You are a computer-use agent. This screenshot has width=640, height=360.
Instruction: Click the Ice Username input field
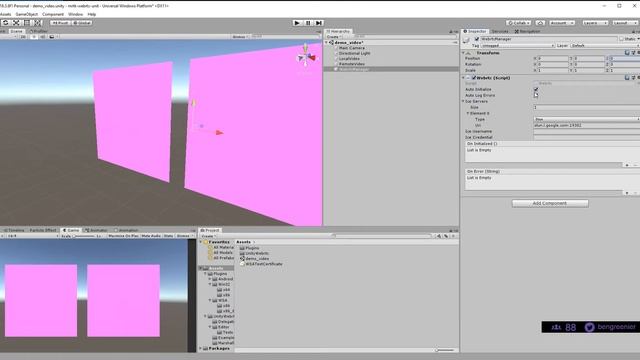(x=587, y=131)
